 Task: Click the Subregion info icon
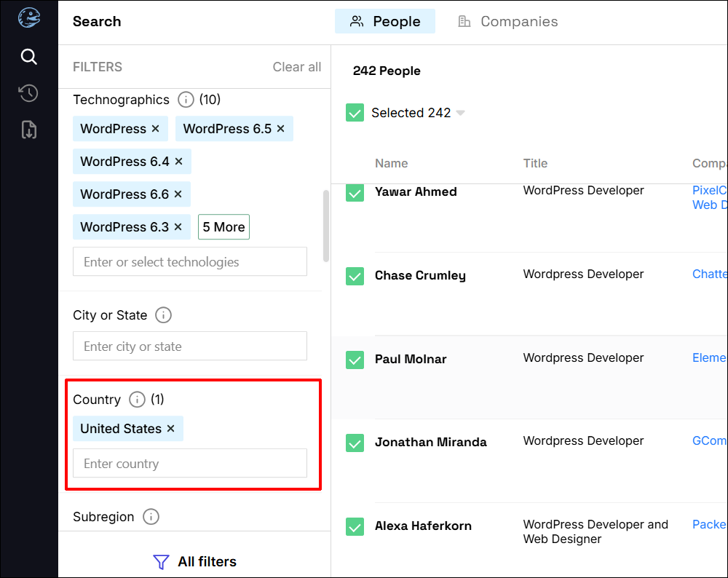(x=151, y=517)
